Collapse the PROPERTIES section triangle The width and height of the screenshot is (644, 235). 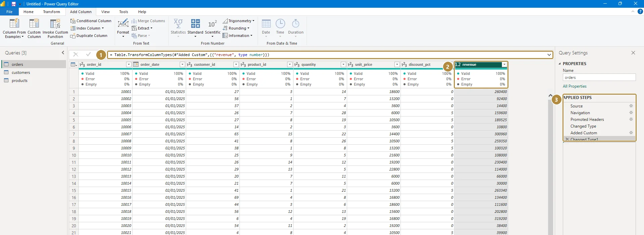point(559,63)
